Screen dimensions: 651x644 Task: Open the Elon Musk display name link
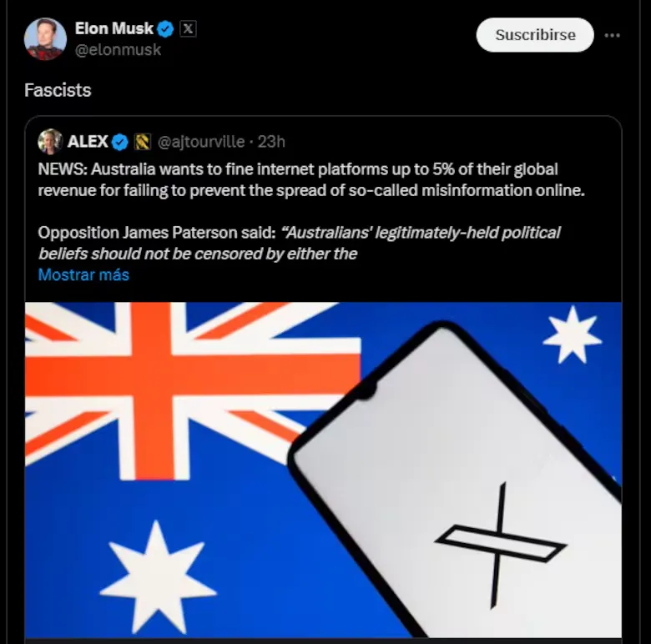coord(114,29)
